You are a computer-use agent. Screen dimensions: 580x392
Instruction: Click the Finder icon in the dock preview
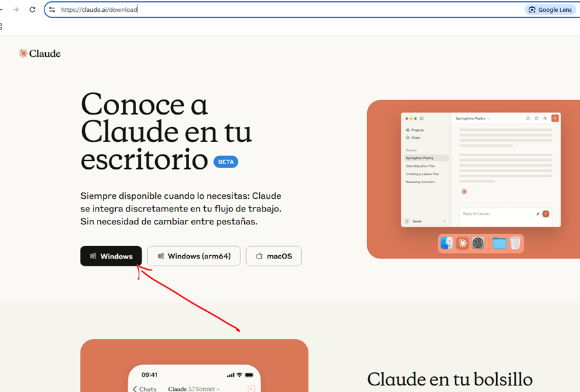point(446,243)
